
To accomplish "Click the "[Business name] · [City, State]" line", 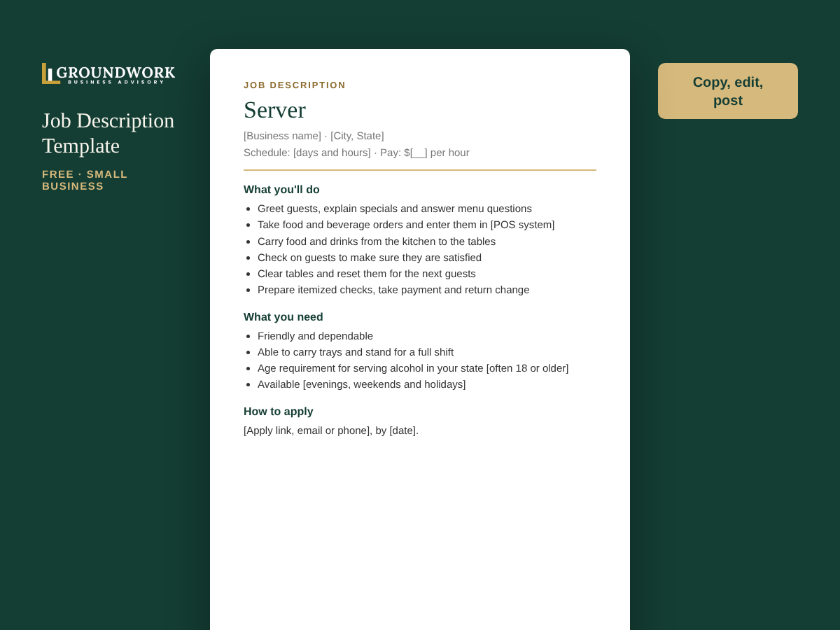I will coord(314,136).
